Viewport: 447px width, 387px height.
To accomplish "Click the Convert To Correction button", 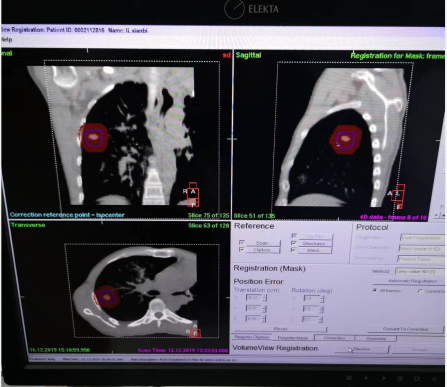I will [405, 329].
